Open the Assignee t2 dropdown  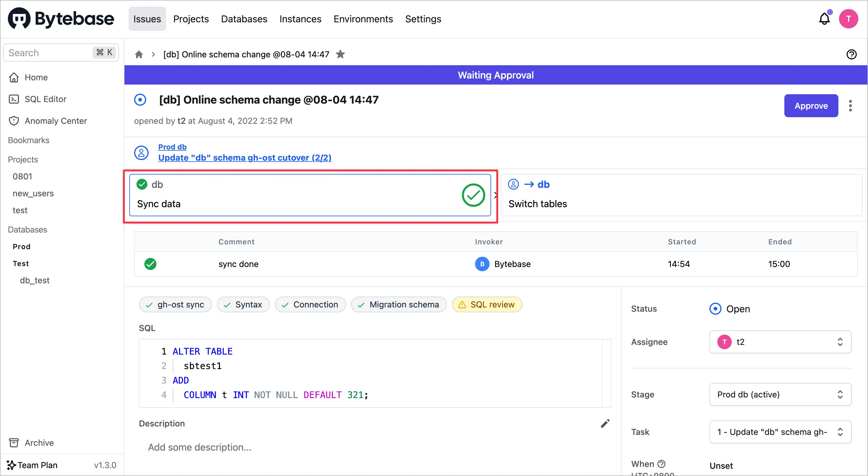(x=780, y=342)
